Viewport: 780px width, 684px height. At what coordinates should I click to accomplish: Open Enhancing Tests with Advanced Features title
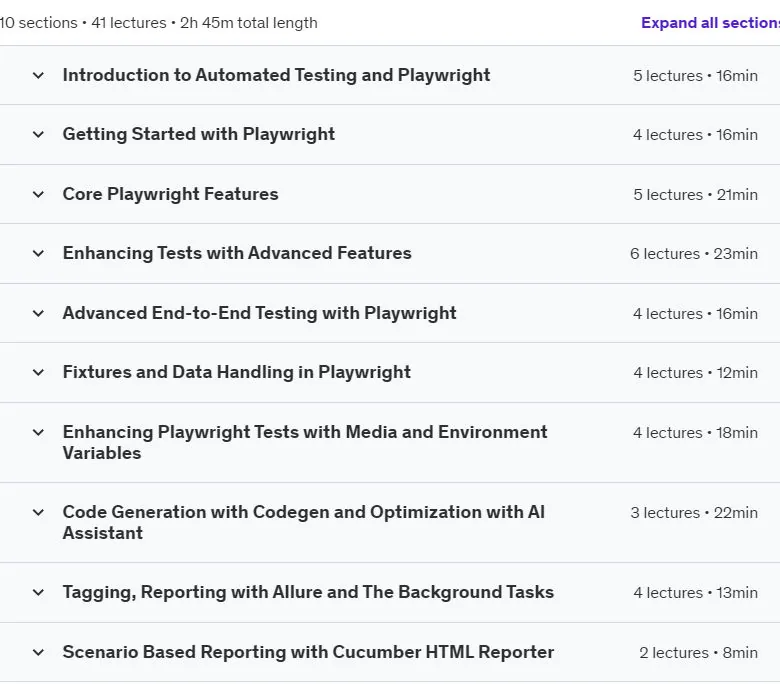(x=237, y=253)
